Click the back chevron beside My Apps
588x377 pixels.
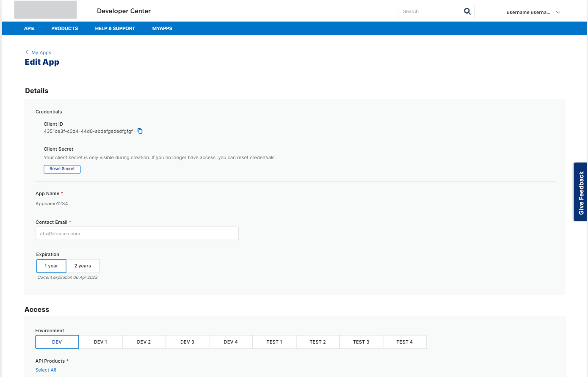(x=27, y=52)
